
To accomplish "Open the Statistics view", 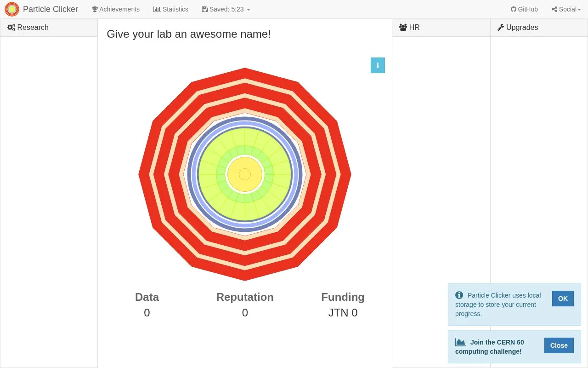I will (171, 9).
